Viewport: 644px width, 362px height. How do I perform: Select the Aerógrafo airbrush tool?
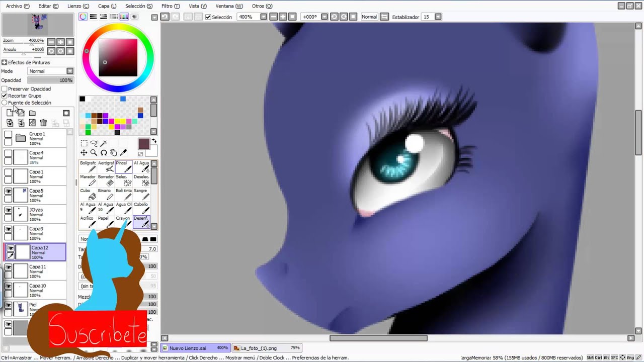tap(106, 166)
